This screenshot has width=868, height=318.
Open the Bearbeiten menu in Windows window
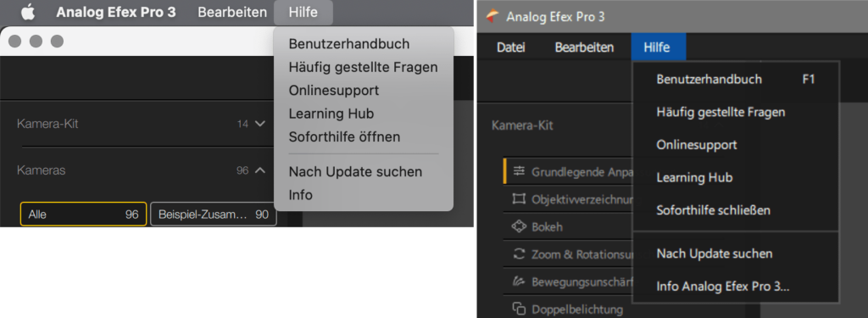point(584,47)
